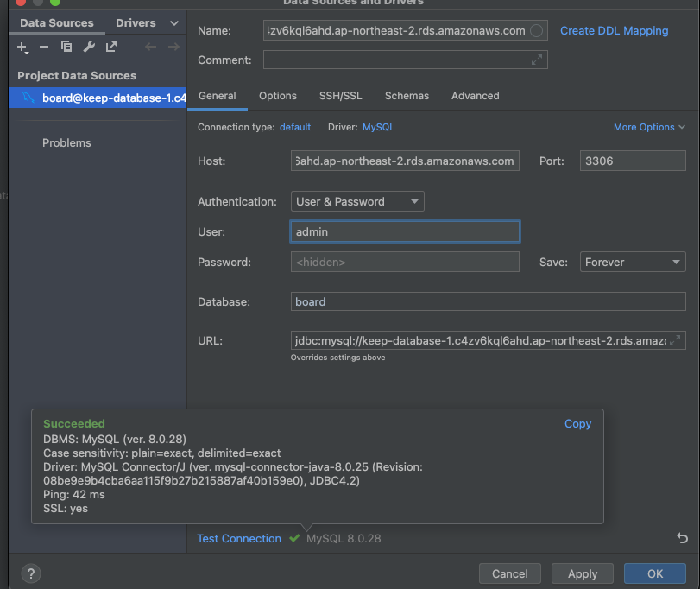The height and width of the screenshot is (589, 700).
Task: Switch to Drivers tab
Action: (136, 22)
